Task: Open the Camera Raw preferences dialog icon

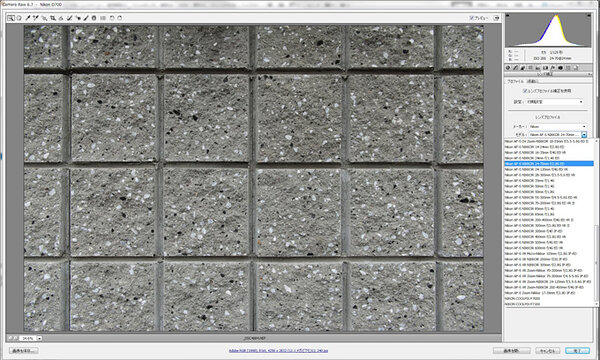Action: pyautogui.click(x=103, y=18)
